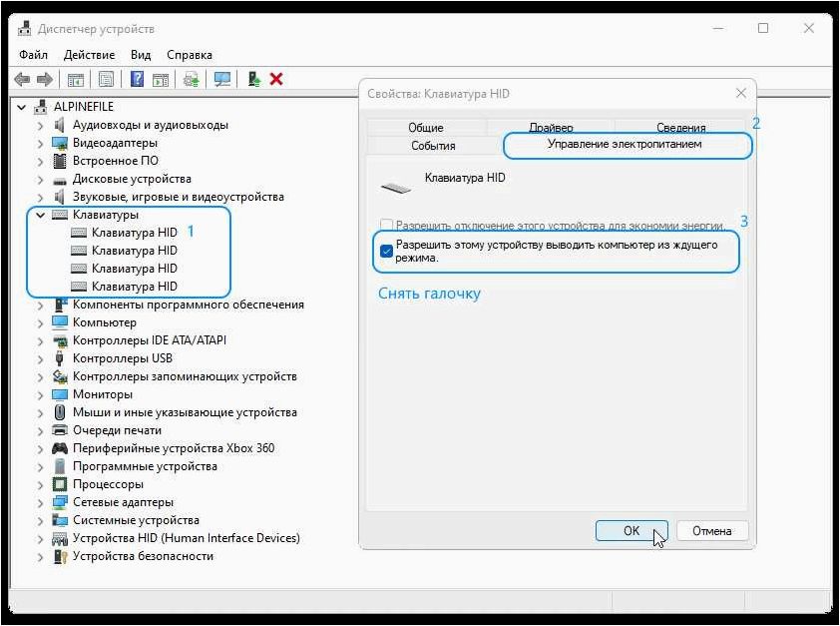The height and width of the screenshot is (626, 840).
Task: Switch to the Драйвер tab
Action: (551, 128)
